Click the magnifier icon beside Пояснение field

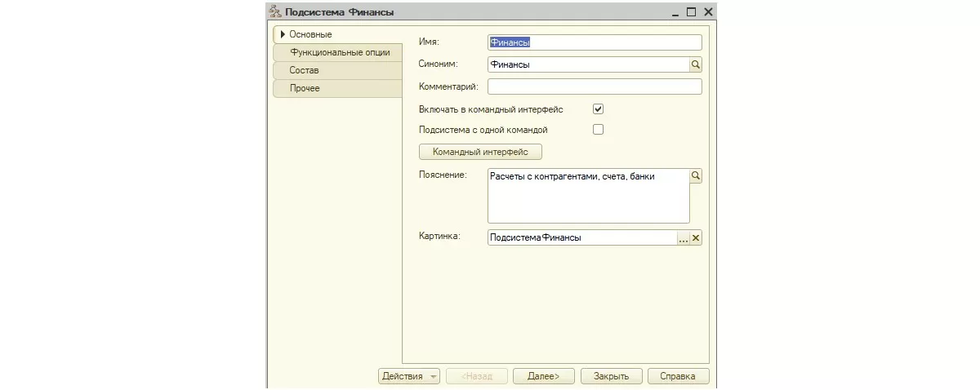[x=696, y=176]
